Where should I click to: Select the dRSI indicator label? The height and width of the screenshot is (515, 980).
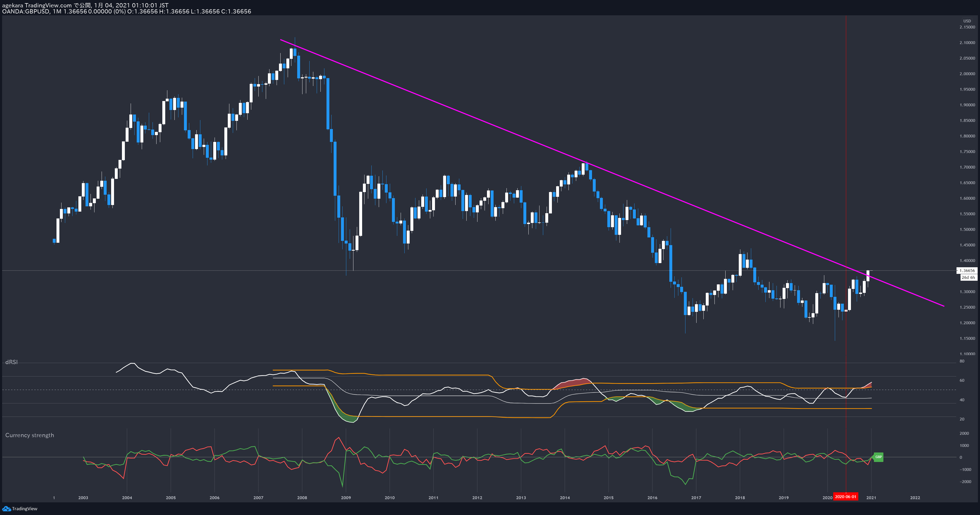(x=11, y=362)
